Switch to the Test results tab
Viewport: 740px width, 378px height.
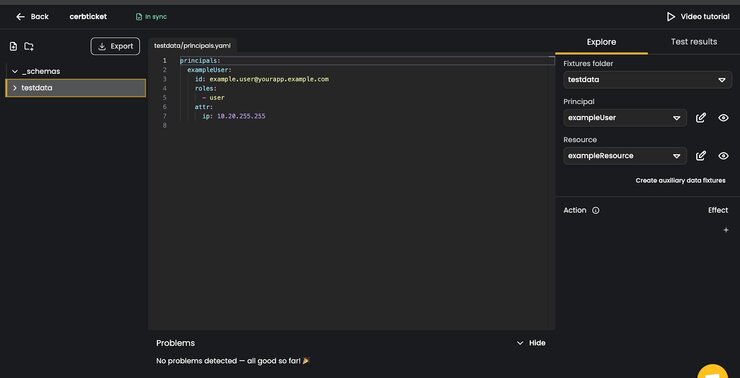[x=694, y=42]
